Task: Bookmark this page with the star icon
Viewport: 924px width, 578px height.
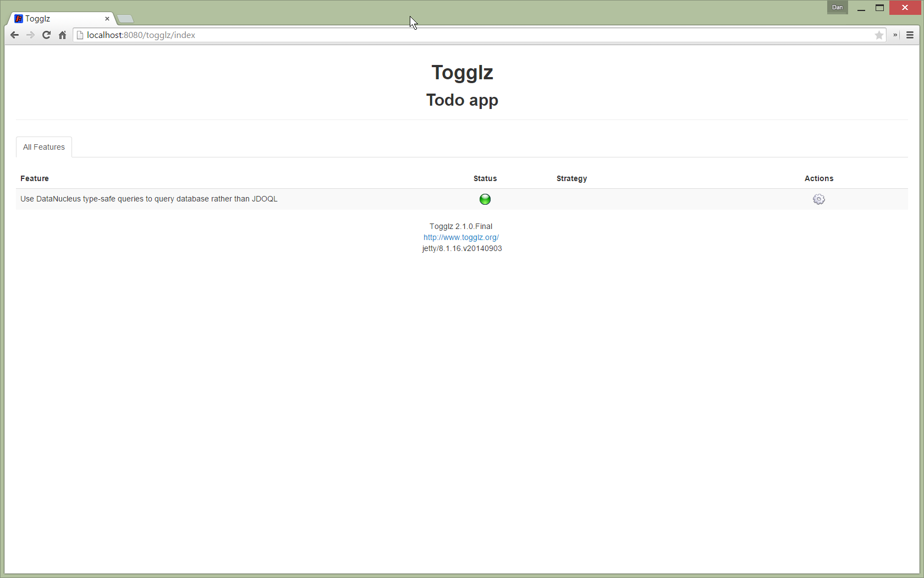Action: pos(879,35)
